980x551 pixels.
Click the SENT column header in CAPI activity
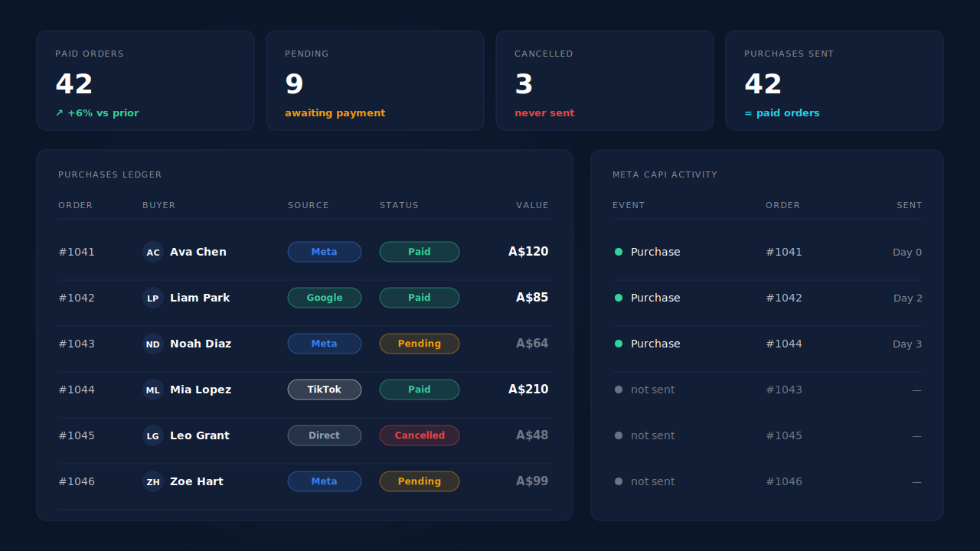[x=910, y=205]
